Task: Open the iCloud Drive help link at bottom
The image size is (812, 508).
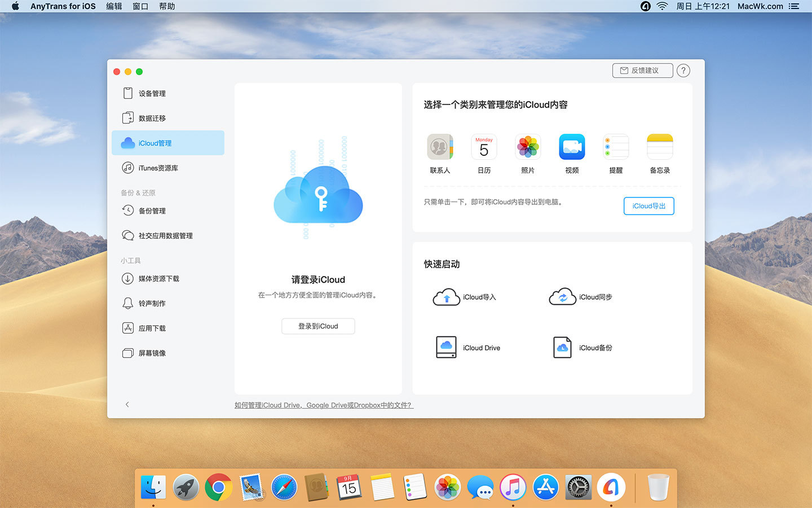Action: tap(324, 405)
